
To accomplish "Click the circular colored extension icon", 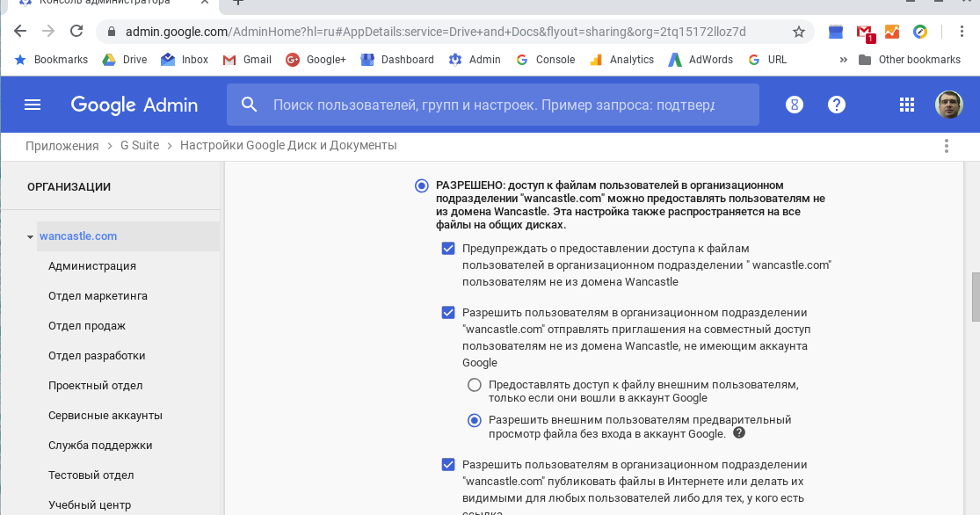I will point(920,32).
